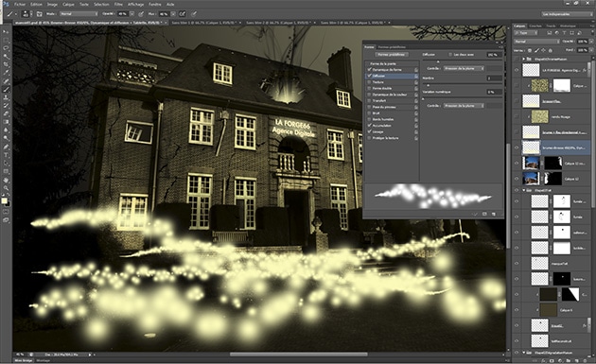Open the Calque menu
The image size is (596, 364).
click(x=68, y=5)
